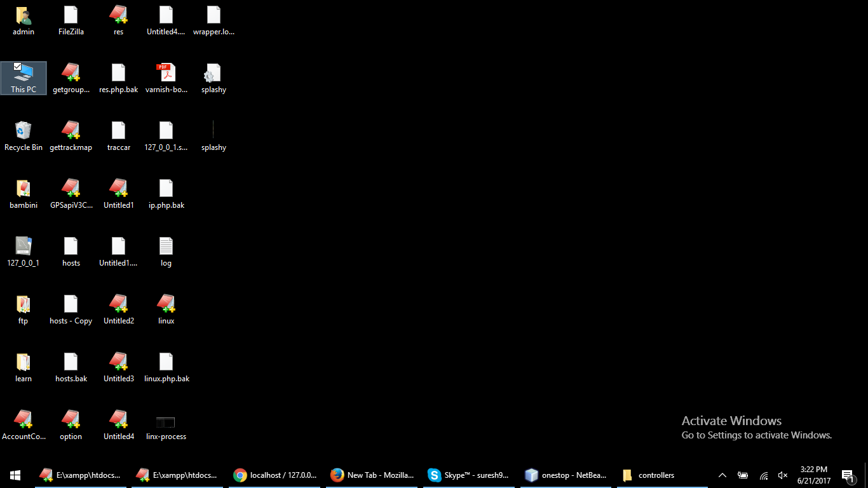The height and width of the screenshot is (488, 868).
Task: Select the bambini folder icon
Action: pos(24,189)
